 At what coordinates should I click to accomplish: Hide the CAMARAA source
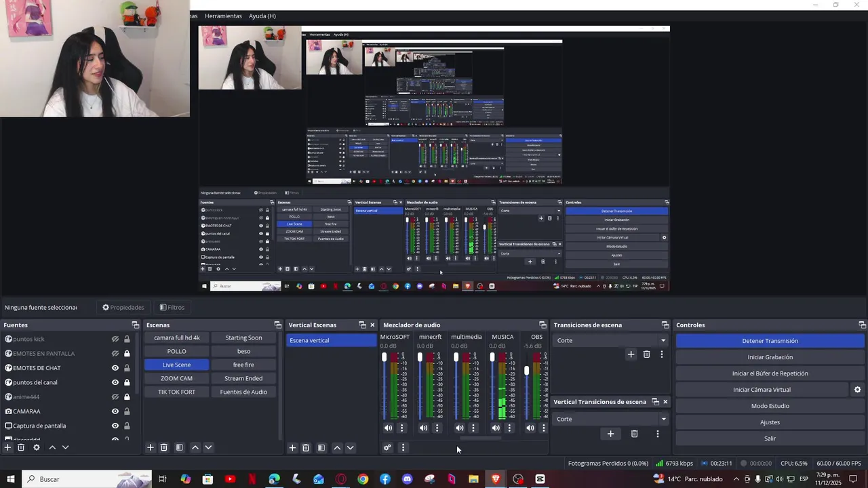point(115,411)
